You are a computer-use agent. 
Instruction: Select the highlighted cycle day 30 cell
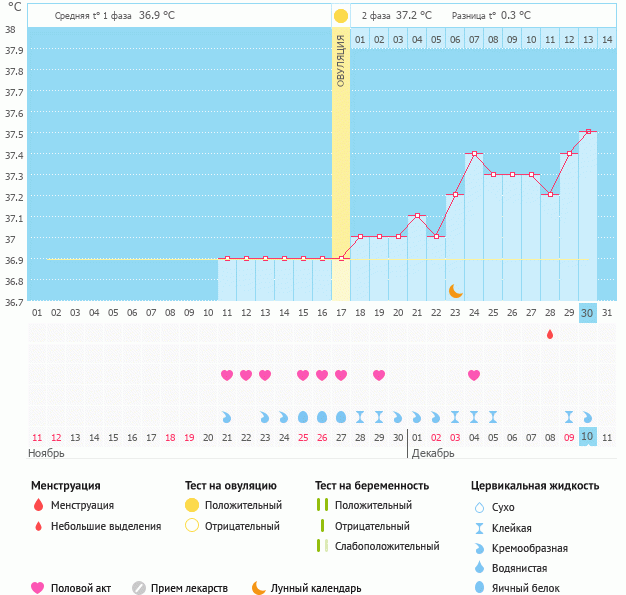coord(588,312)
